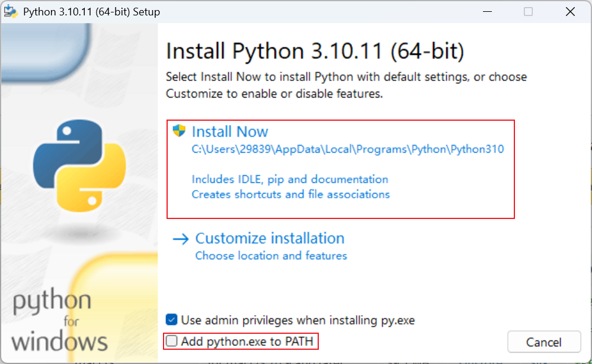Uncheck Use admin privileges when installing py.exe
The height and width of the screenshot is (364, 592).
point(171,320)
